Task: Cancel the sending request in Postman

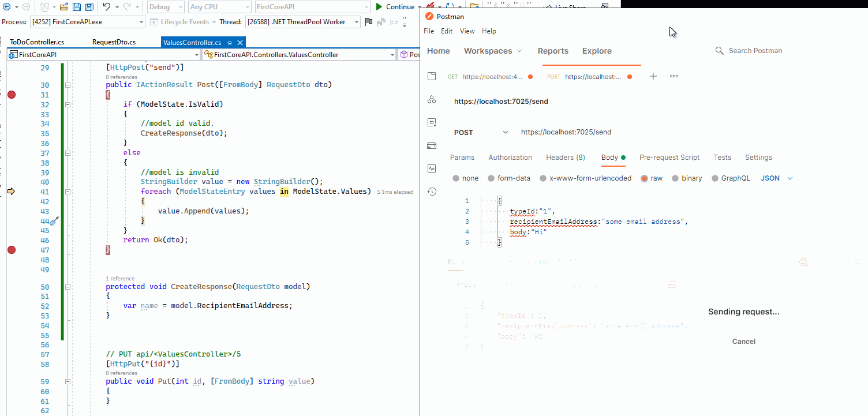Action: [x=743, y=341]
